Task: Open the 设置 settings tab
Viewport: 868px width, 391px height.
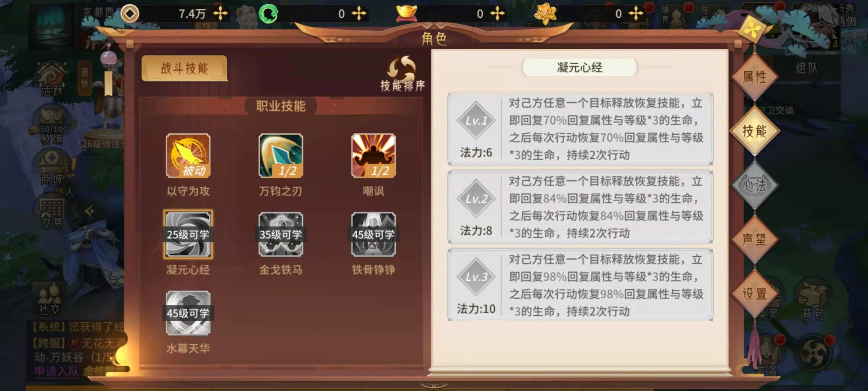Action: point(754,294)
